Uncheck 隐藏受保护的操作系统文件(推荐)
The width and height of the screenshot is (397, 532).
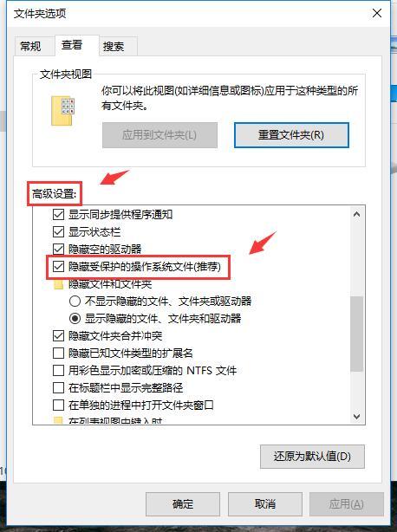(58, 266)
